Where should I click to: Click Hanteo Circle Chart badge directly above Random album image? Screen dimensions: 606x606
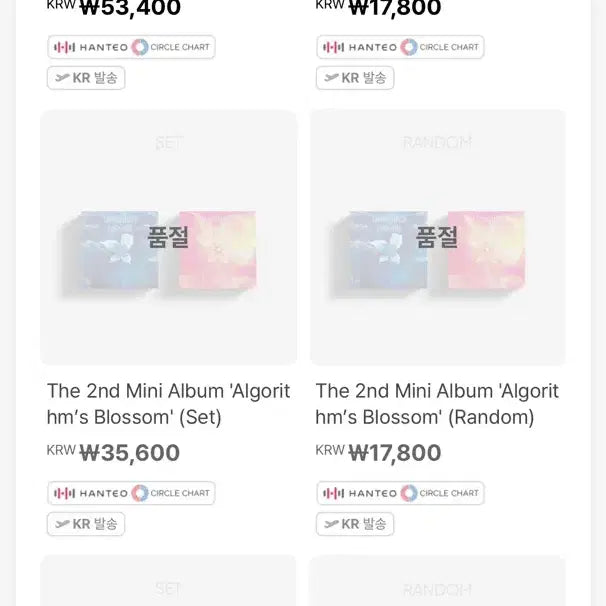point(400,47)
